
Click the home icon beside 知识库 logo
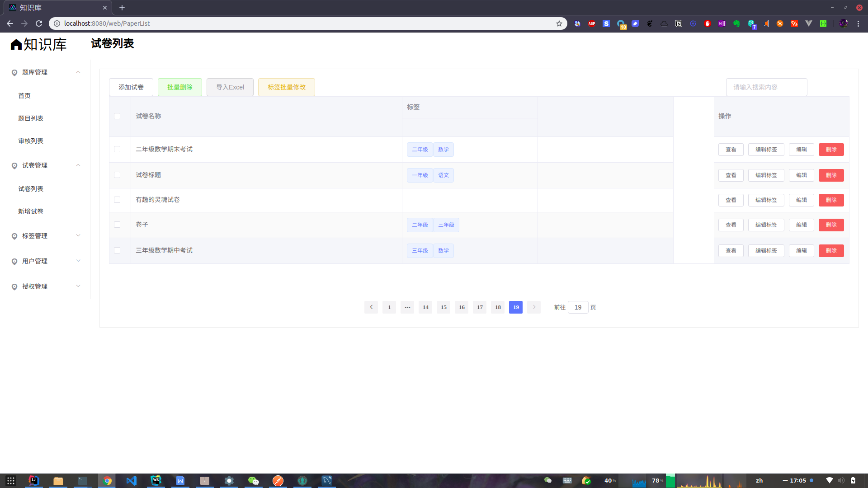(16, 44)
